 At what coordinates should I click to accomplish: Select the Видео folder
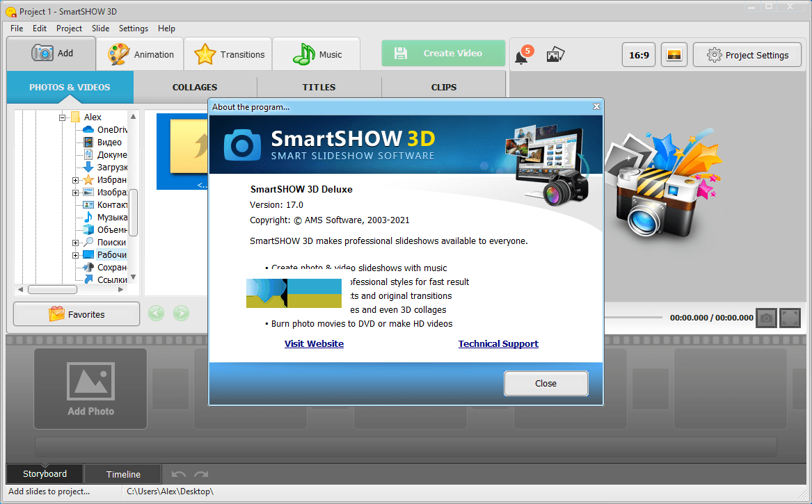click(x=102, y=143)
